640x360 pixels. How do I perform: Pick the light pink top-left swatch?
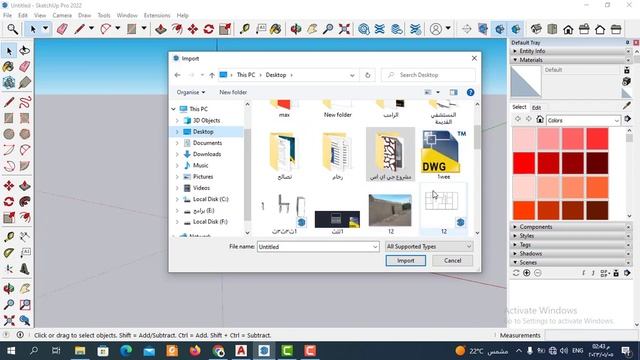(524, 138)
